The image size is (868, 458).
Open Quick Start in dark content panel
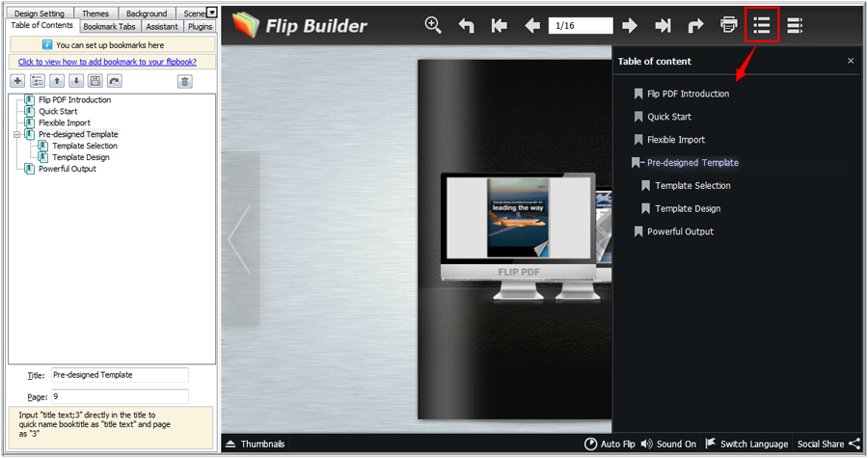[669, 117]
